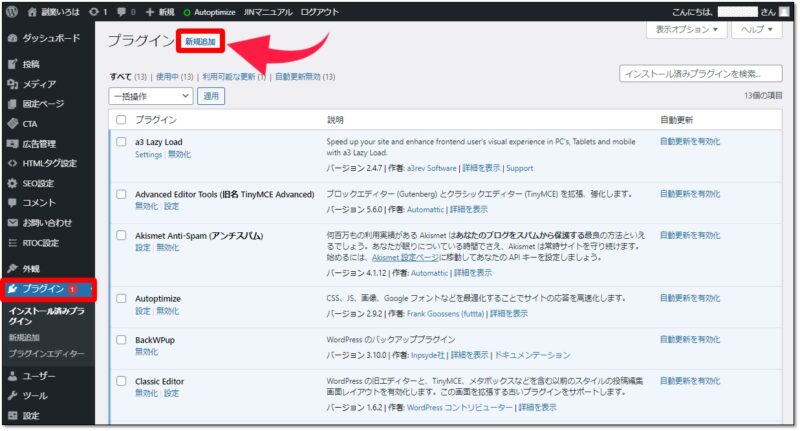Filter plugins by 使用中 tab
Screen dimensions: 800x431
(x=167, y=77)
